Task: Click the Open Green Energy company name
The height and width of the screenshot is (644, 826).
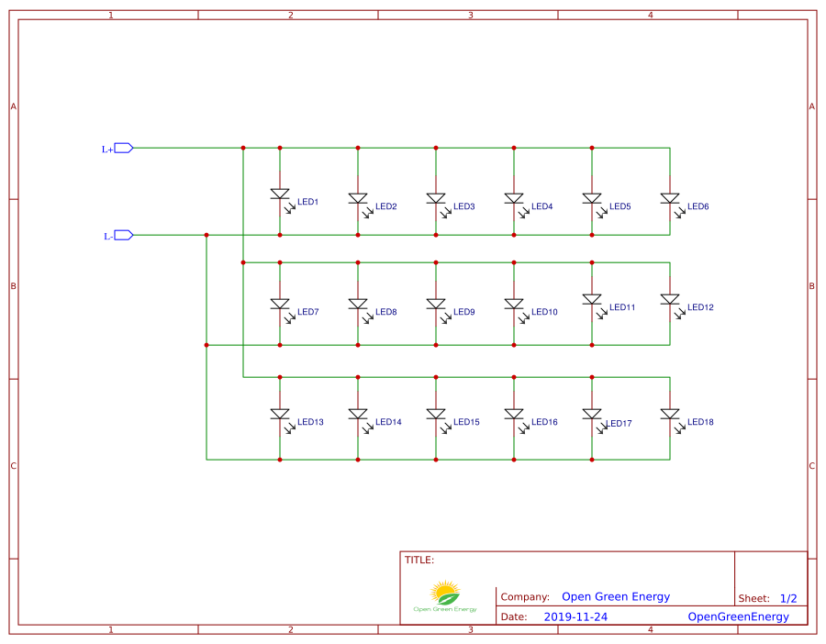Action: [x=615, y=596]
